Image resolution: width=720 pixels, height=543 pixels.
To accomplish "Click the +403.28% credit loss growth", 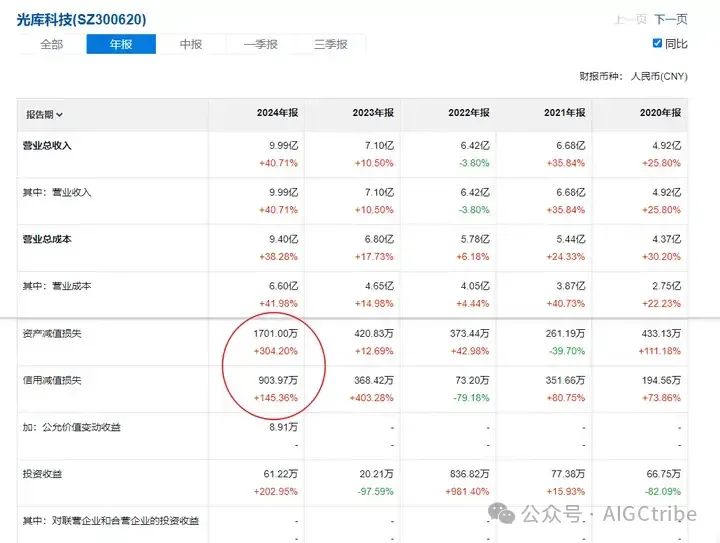I will click(x=371, y=398).
